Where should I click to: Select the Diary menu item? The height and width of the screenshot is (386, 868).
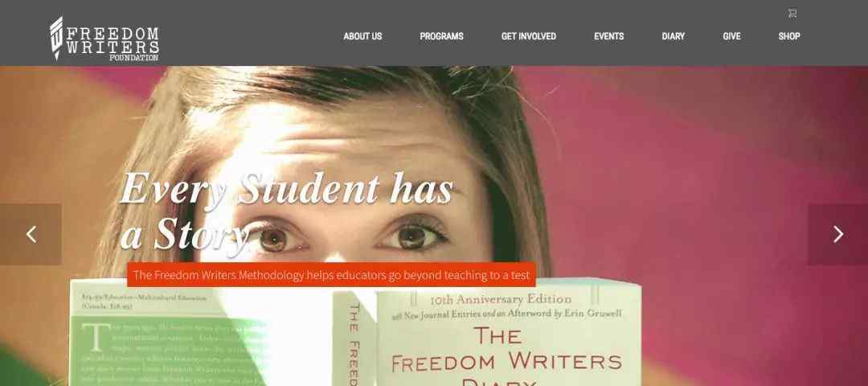[674, 36]
